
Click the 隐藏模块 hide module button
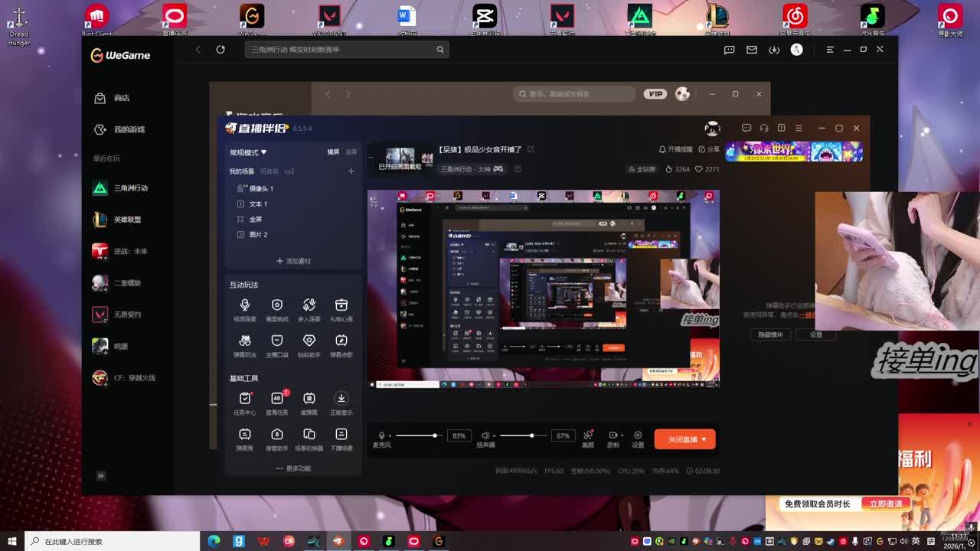[770, 334]
